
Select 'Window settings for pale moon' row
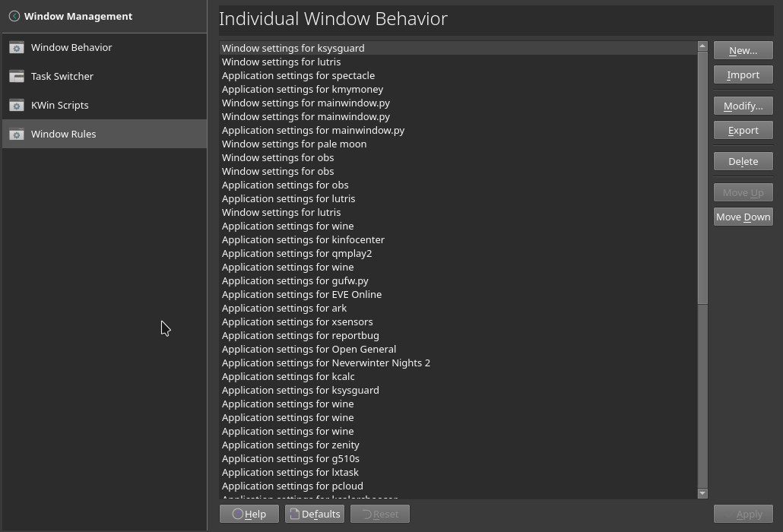458,144
